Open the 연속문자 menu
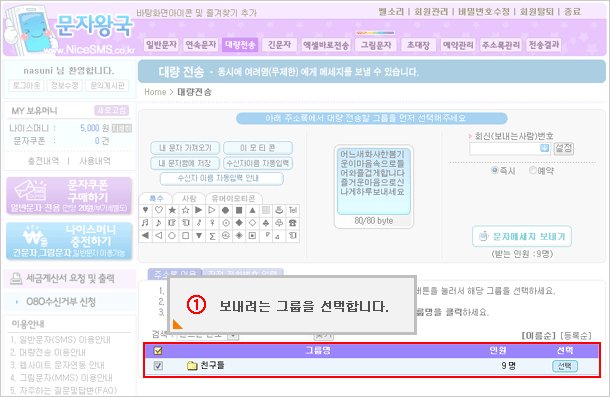Image resolution: width=610 pixels, height=397 pixels. pos(201,45)
